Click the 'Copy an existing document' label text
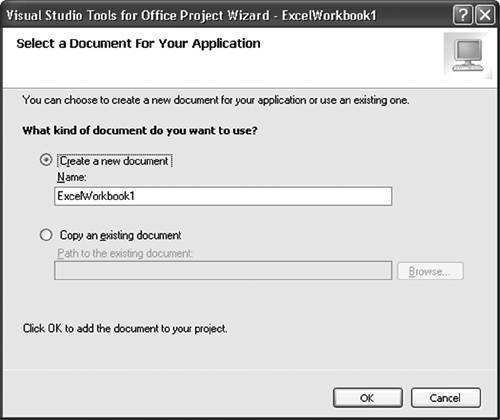500x420 pixels. point(120,235)
